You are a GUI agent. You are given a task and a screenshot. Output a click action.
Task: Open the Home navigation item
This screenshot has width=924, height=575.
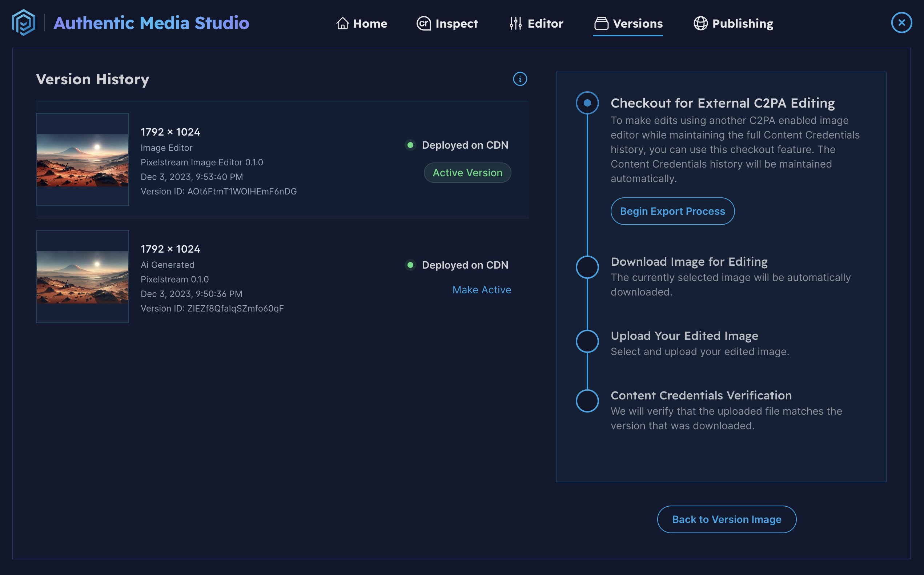[362, 24]
